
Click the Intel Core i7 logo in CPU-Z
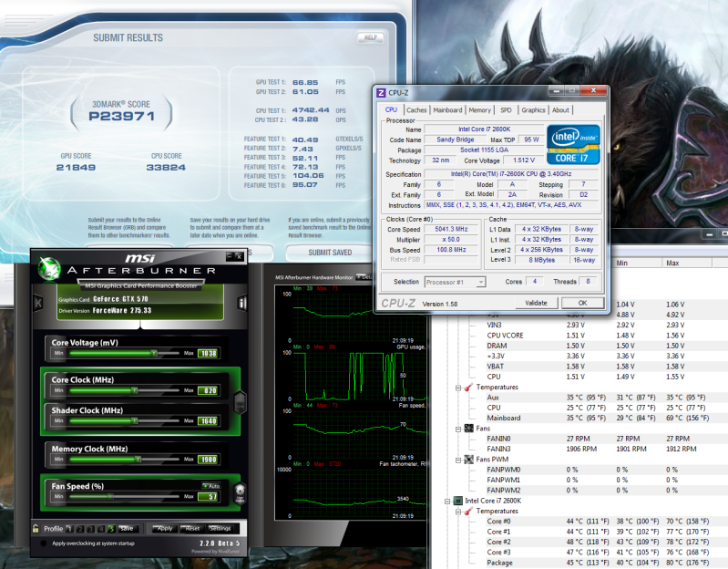[x=573, y=144]
